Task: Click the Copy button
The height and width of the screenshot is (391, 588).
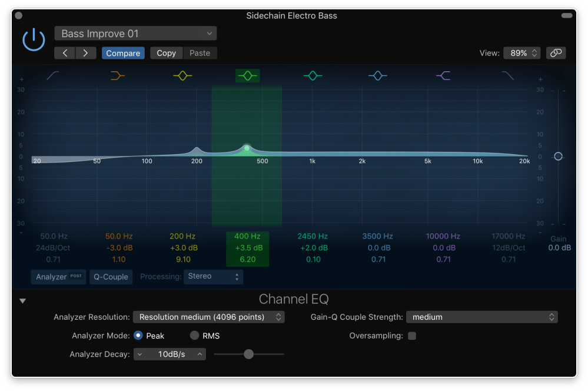Action: pyautogui.click(x=166, y=52)
